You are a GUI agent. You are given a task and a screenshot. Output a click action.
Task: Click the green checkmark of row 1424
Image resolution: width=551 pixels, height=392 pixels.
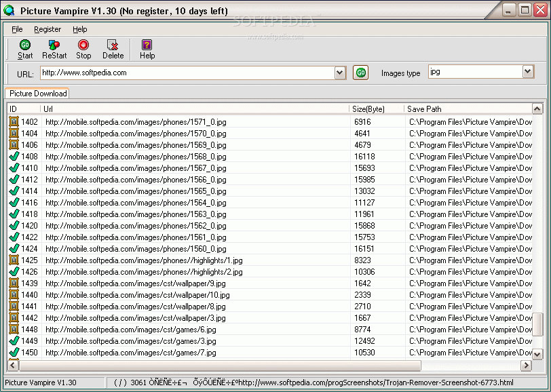click(14, 249)
